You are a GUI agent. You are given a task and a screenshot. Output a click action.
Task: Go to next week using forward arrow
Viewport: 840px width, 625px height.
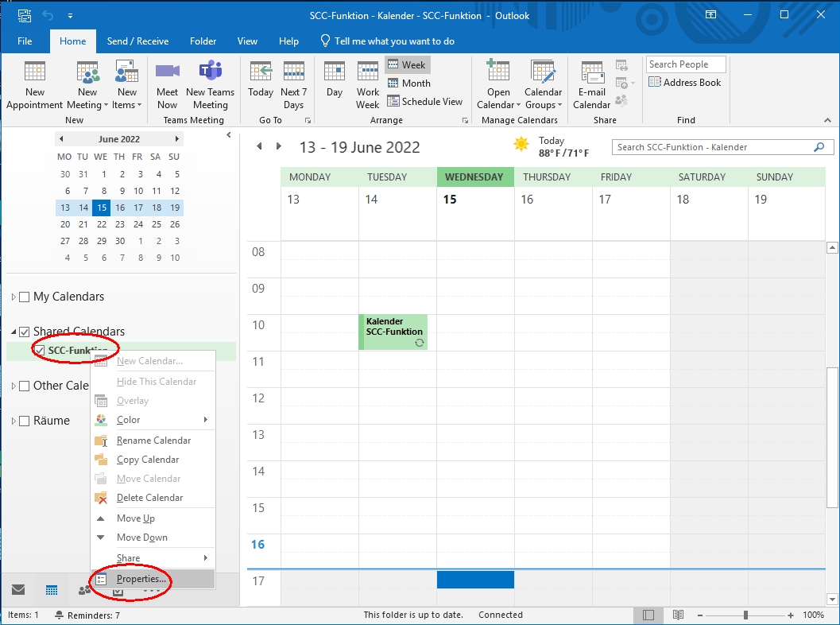pos(279,146)
